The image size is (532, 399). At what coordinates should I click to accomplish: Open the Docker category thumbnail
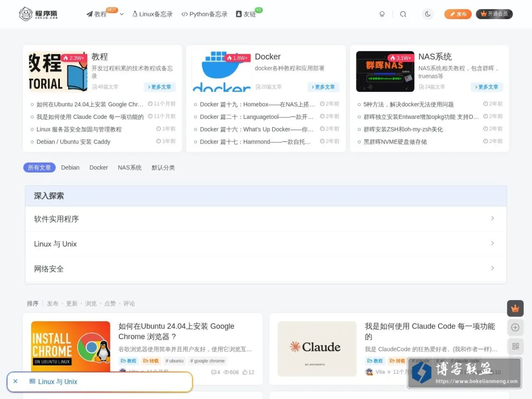point(221,71)
